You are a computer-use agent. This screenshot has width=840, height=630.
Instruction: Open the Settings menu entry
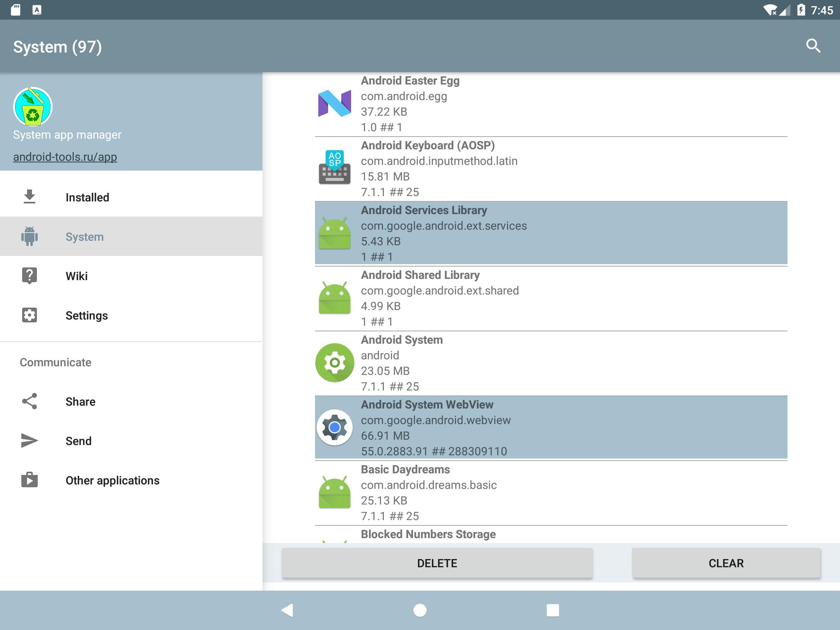[x=131, y=315]
